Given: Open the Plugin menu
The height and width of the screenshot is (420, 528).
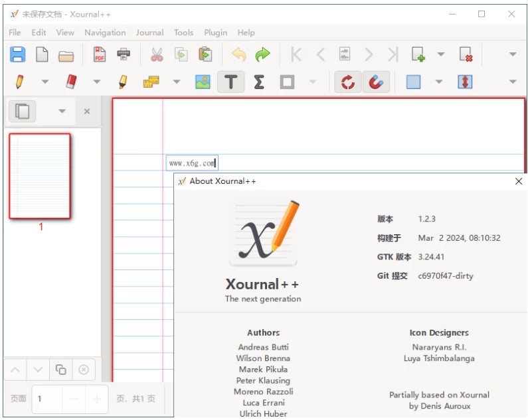Looking at the screenshot, I should (215, 32).
